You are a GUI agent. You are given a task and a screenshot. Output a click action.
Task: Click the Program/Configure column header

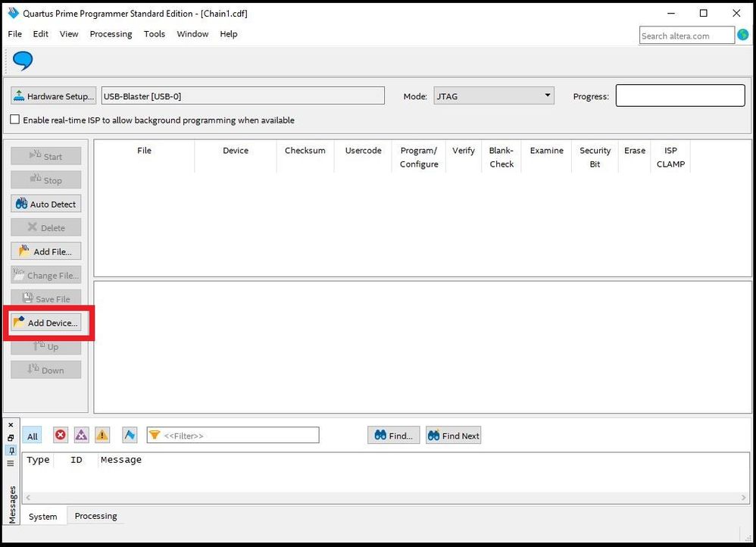coord(418,157)
